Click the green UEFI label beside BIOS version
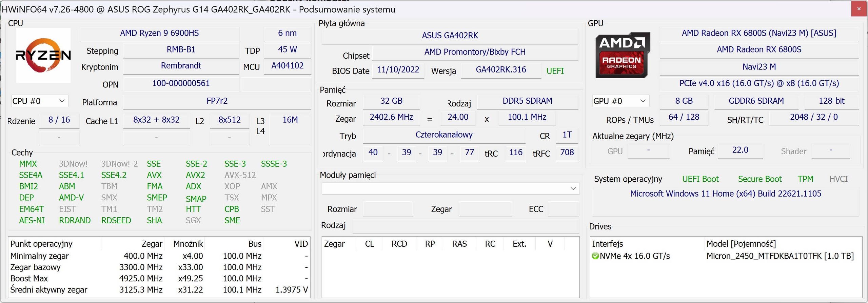The image size is (868, 303). coord(555,71)
